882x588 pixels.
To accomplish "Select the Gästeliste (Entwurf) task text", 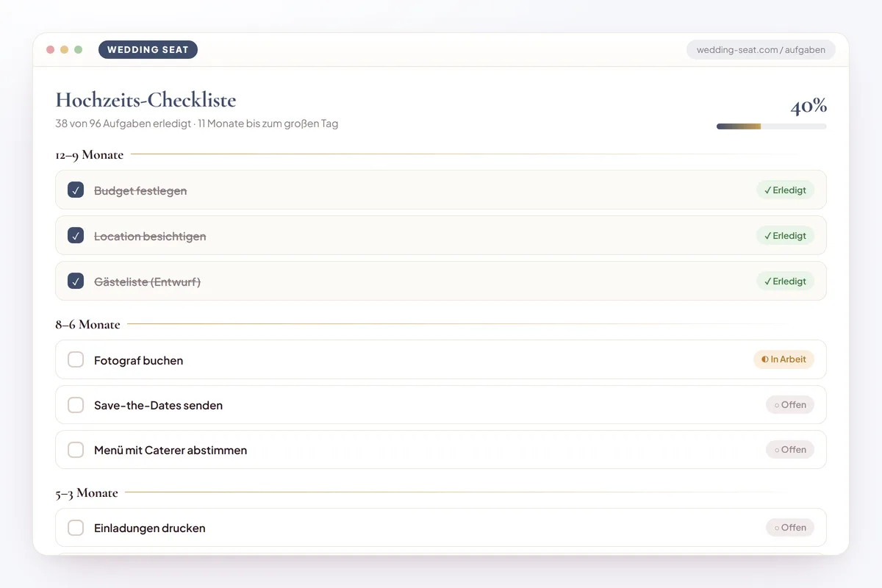I will 147,282.
